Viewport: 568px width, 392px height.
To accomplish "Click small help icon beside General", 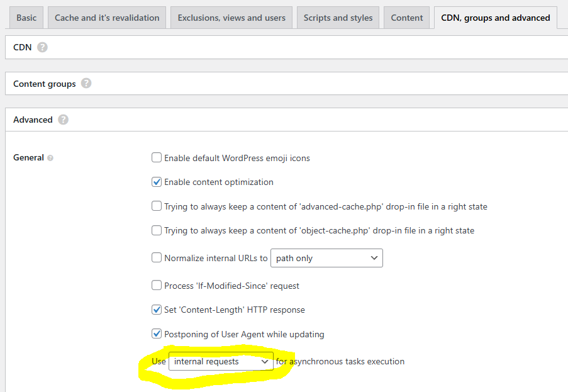I will [x=50, y=158].
